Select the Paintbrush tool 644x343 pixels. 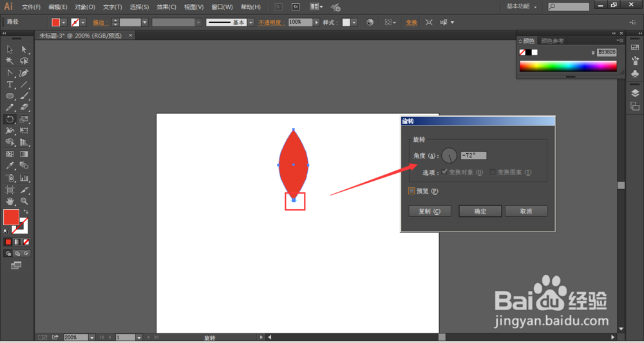pos(24,96)
